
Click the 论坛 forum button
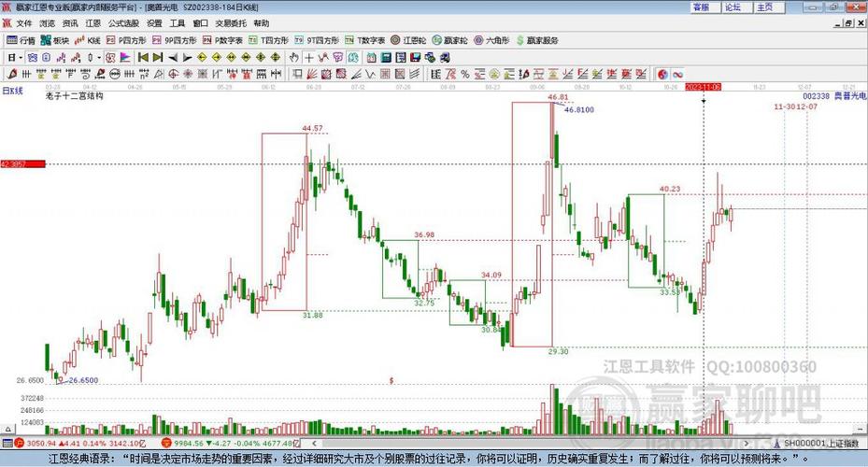[737, 7]
